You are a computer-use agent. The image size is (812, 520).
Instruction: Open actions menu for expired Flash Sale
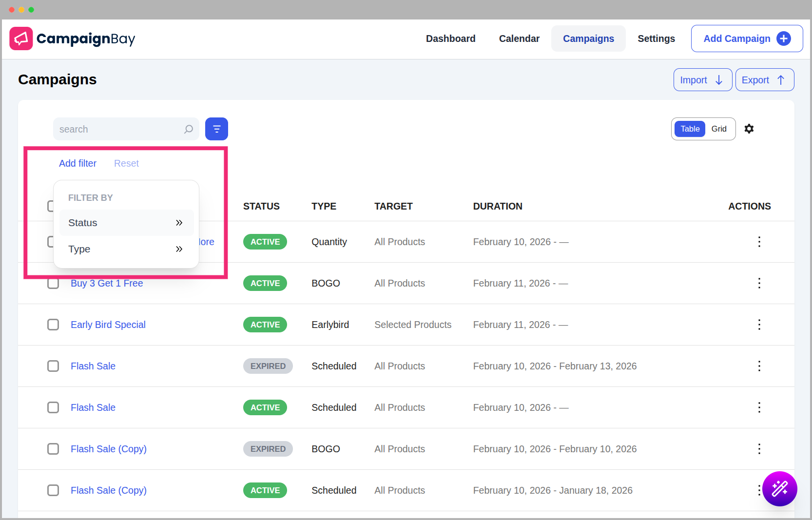coord(759,366)
